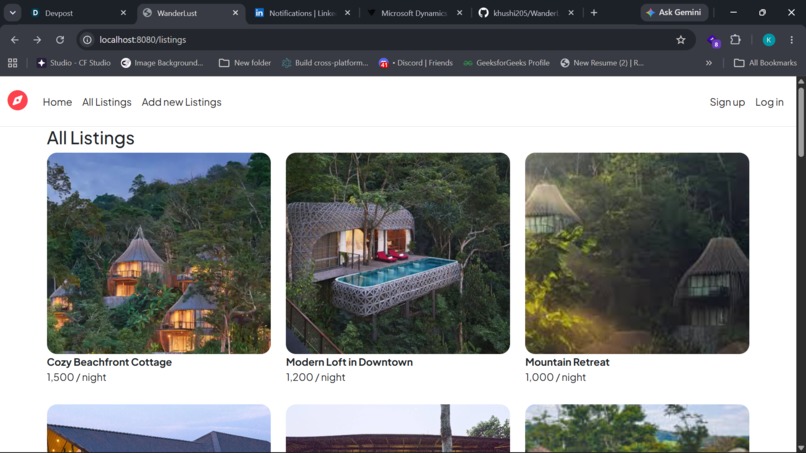This screenshot has height=453, width=806.
Task: Switch to the Microsoft Dynamics tab
Action: (x=415, y=13)
